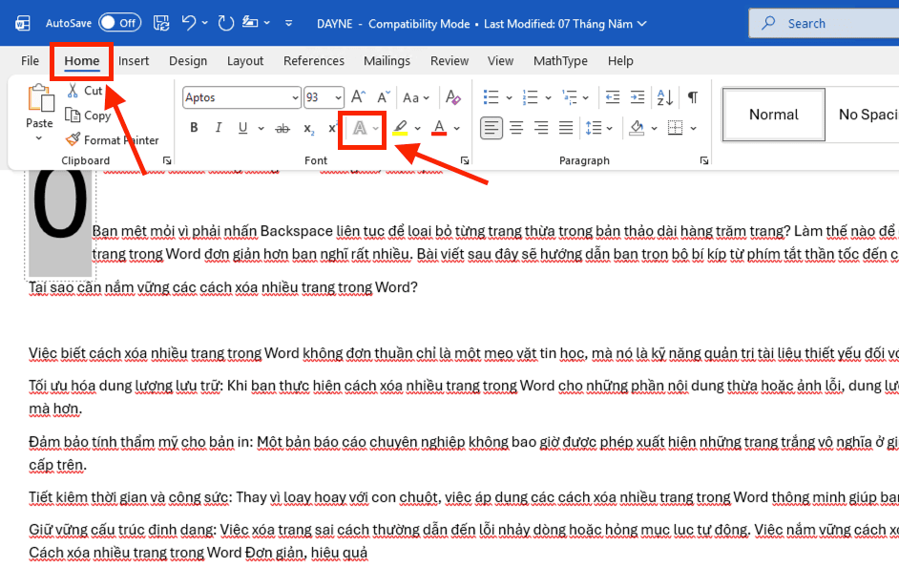Click the Shading paint bucket icon

637,128
